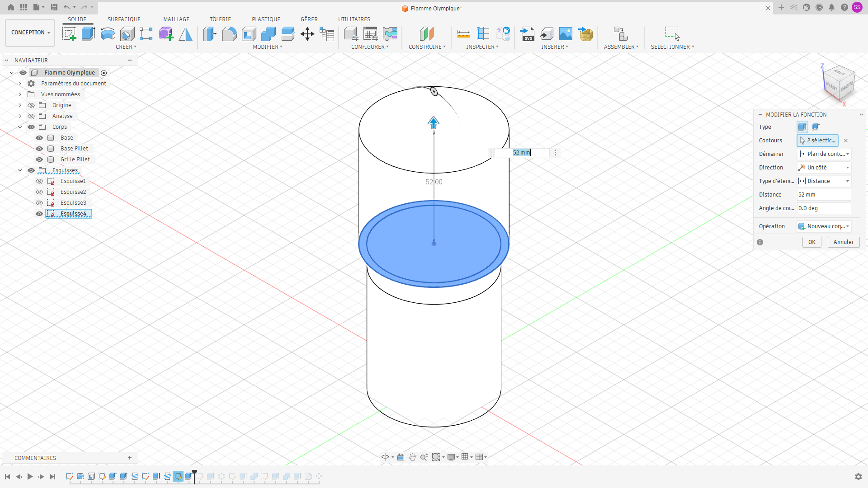Switch to the UTILITAIRES tab
The width and height of the screenshot is (868, 488).
[x=354, y=19]
